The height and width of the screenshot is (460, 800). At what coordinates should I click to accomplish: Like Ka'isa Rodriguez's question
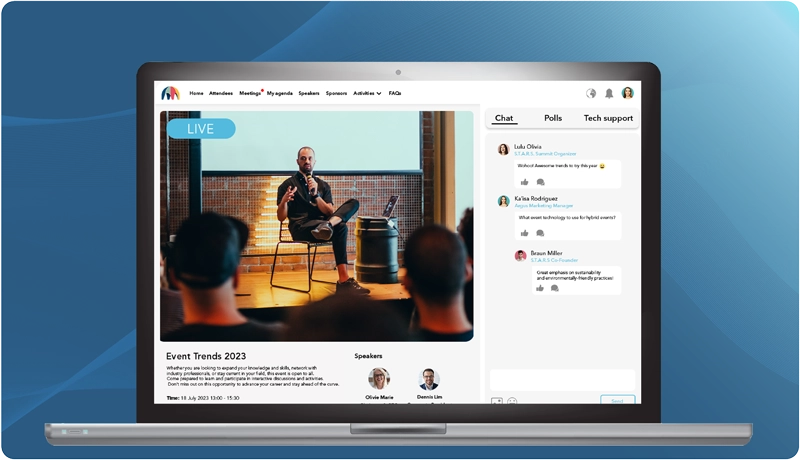click(x=524, y=233)
